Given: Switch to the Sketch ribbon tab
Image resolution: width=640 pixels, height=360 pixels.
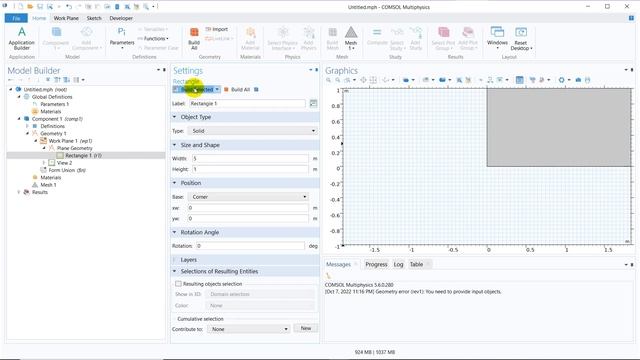Looking at the screenshot, I should coord(94,18).
